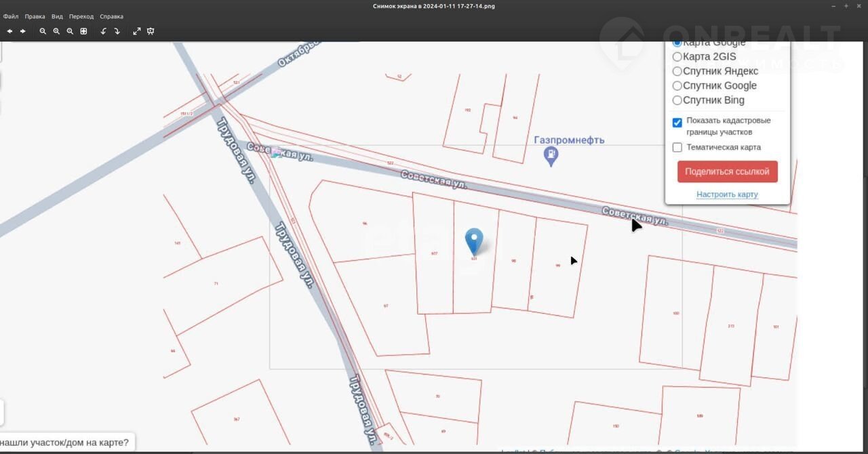Rotate image counterclockwise
868x454 pixels.
103,31
